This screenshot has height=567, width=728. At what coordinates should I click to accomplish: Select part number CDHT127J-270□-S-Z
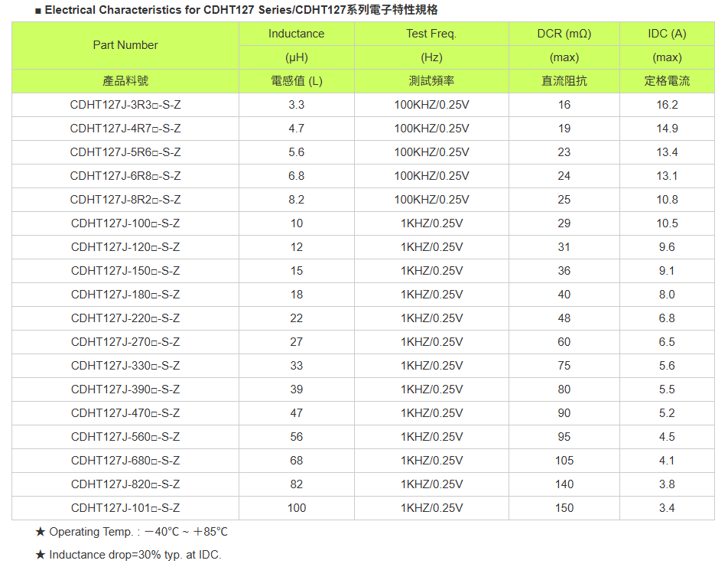click(x=125, y=341)
